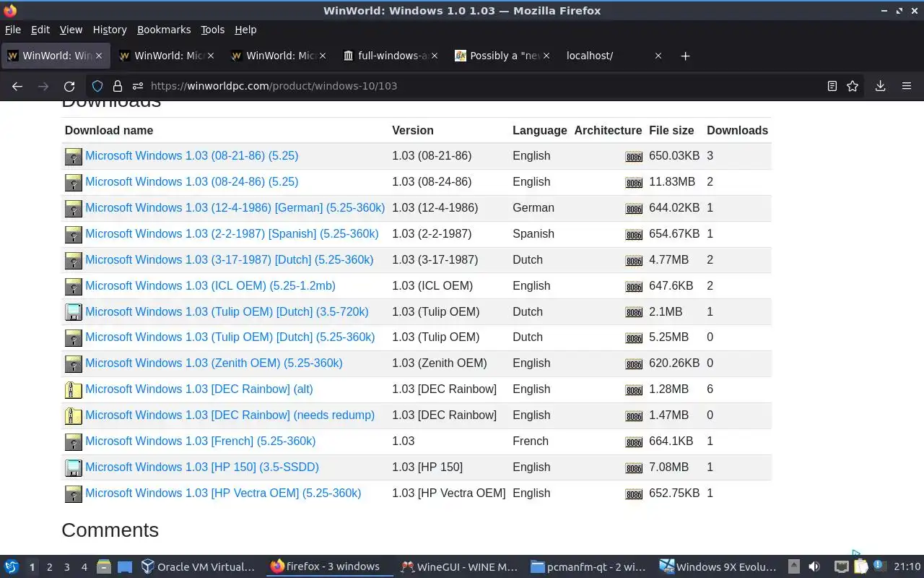Open the Tools menu
Screen dimensions: 924x578
pyautogui.click(x=212, y=30)
